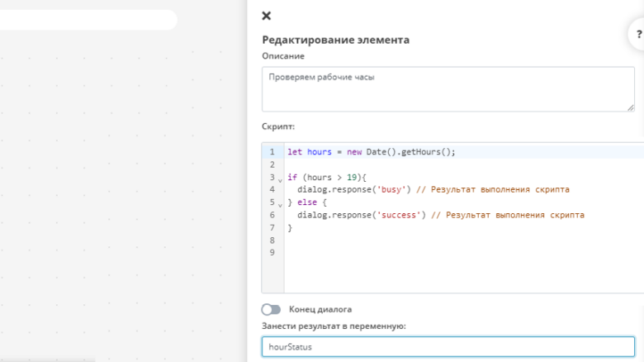This screenshot has height=362, width=644.
Task: Toggle the 'Конец диалога' switch
Action: point(271,309)
